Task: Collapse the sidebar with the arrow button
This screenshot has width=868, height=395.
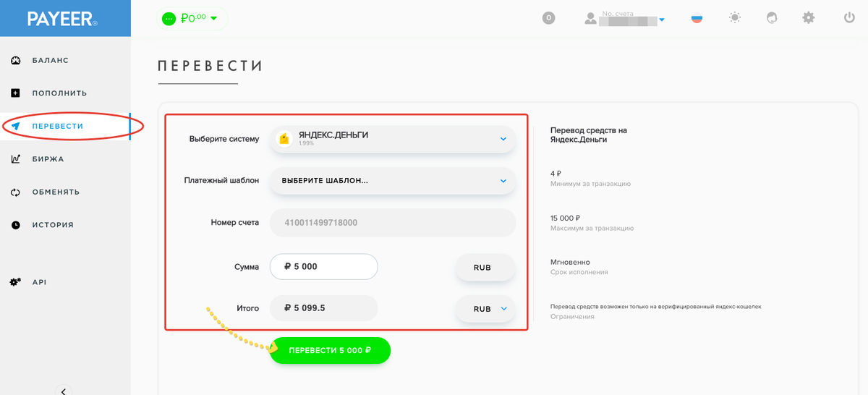Action: pyautogui.click(x=64, y=391)
